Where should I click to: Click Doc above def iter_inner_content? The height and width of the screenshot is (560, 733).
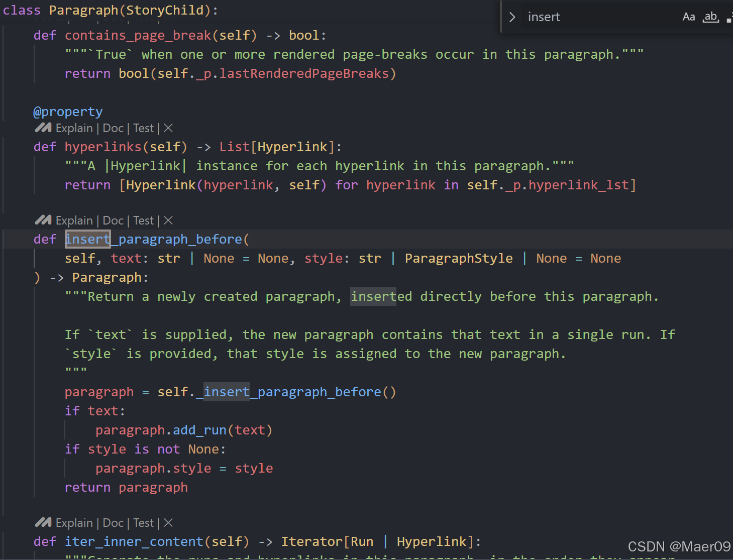113,523
